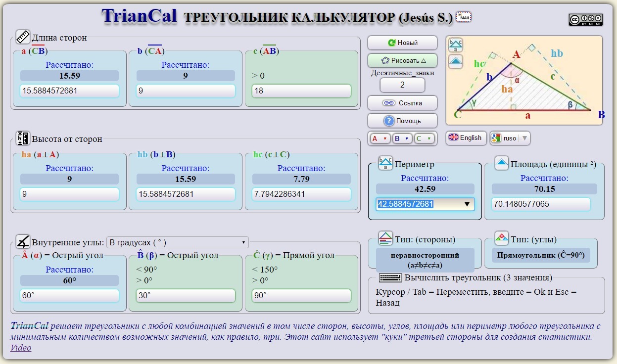
Task: Click the triangle icon beside Тип: (углы)
Action: pos(502,239)
